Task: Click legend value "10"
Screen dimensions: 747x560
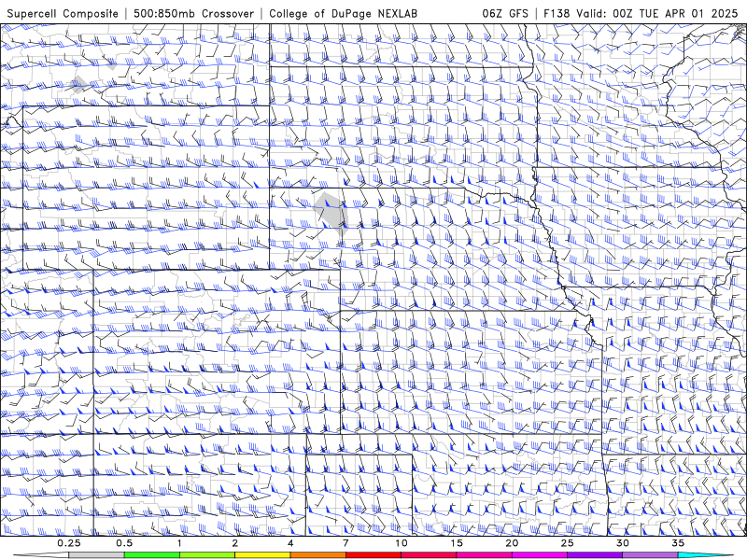Action: (x=402, y=543)
